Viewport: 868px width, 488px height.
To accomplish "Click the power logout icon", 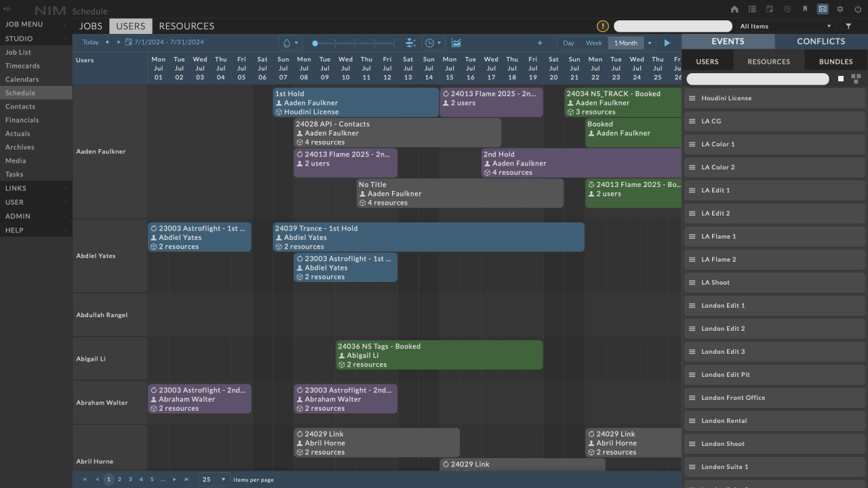I will (858, 9).
